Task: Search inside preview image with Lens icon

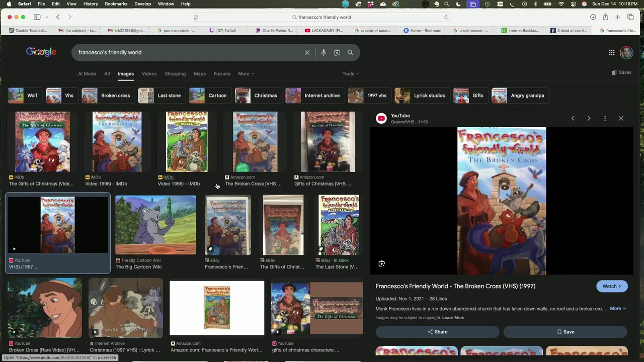Action: point(381,263)
